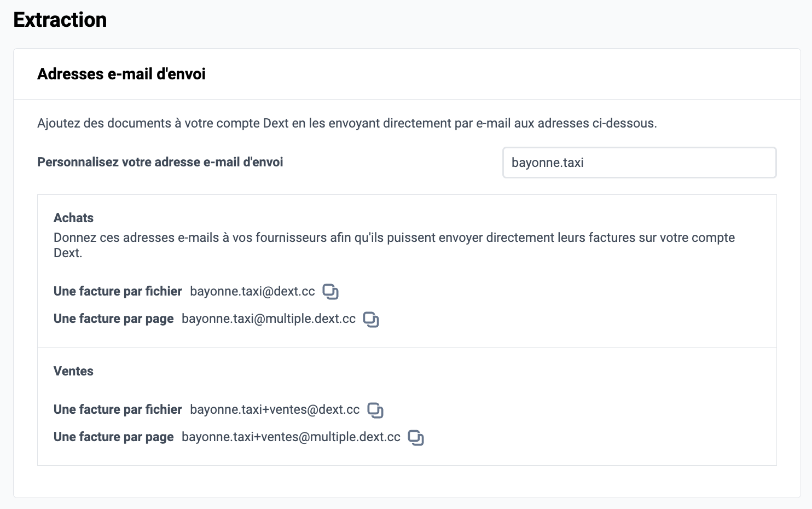Click 'Une facture par page' label under Achats
The width and height of the screenshot is (812, 509).
pos(114,319)
